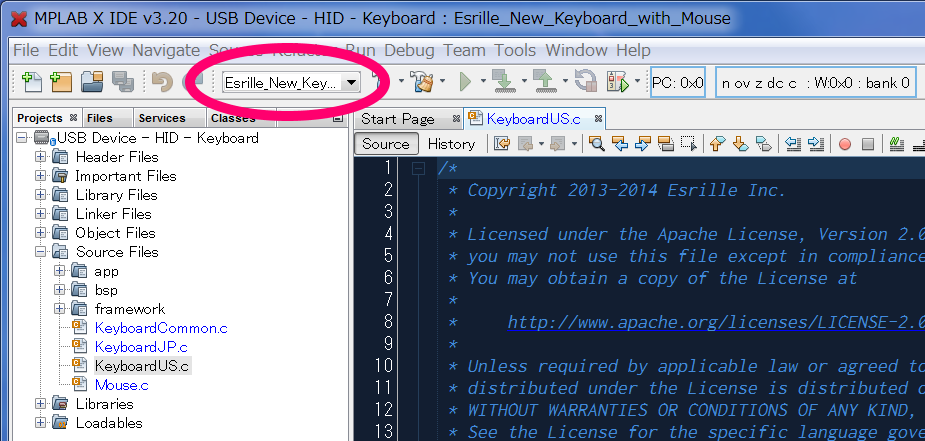The width and height of the screenshot is (925, 441).
Task: Click the Comment lines icon
Action: click(897, 144)
